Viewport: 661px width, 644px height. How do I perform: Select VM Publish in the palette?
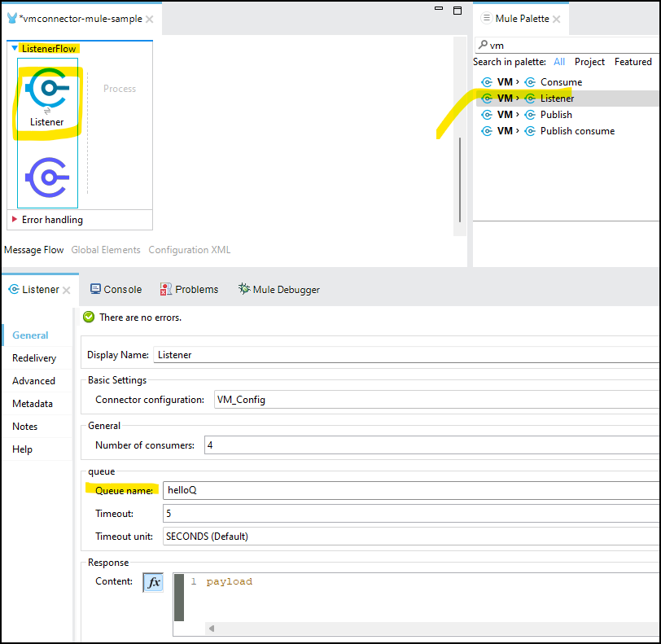pos(567,115)
